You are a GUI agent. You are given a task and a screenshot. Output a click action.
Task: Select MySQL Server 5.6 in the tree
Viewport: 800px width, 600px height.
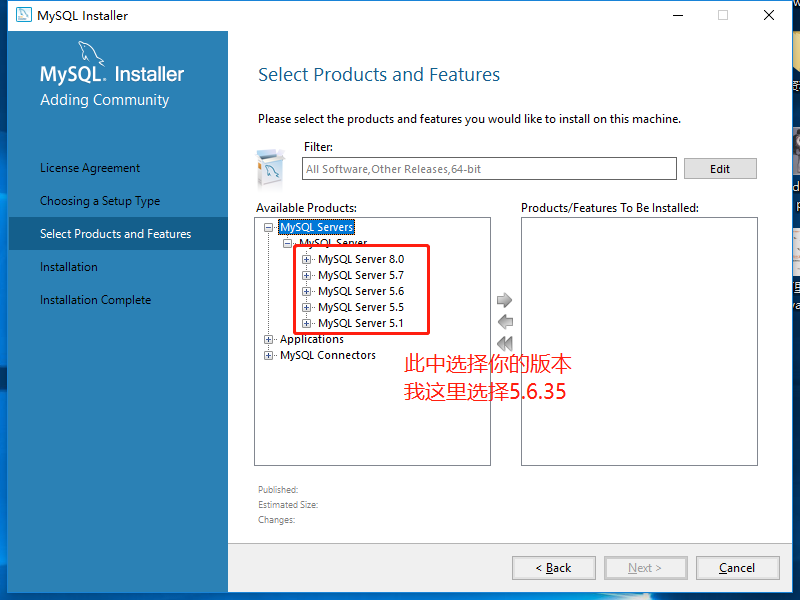tap(361, 291)
